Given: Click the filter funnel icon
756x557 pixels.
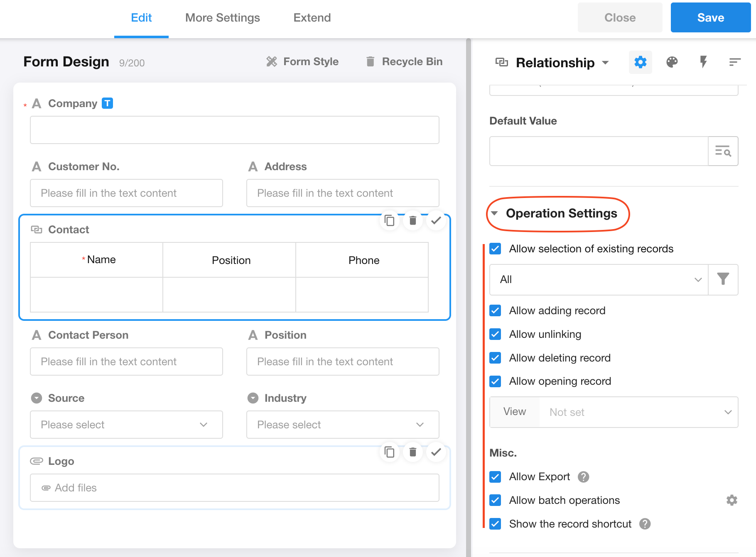Looking at the screenshot, I should (723, 279).
